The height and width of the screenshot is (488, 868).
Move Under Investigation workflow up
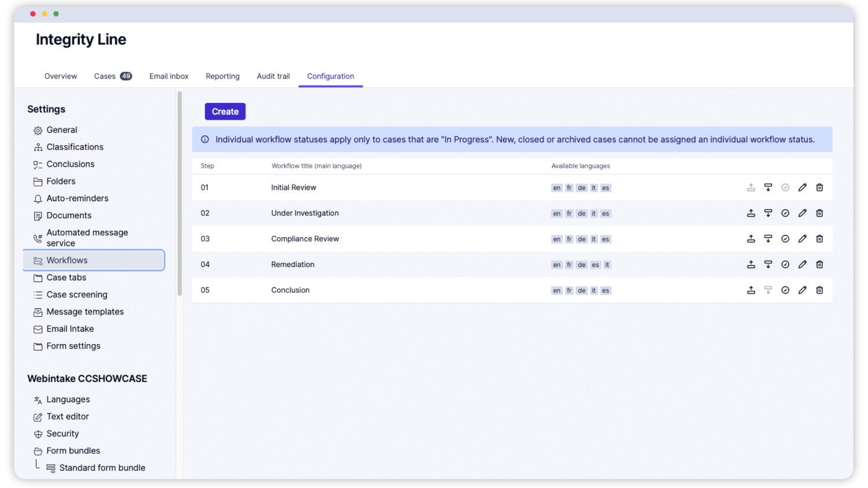(751, 213)
